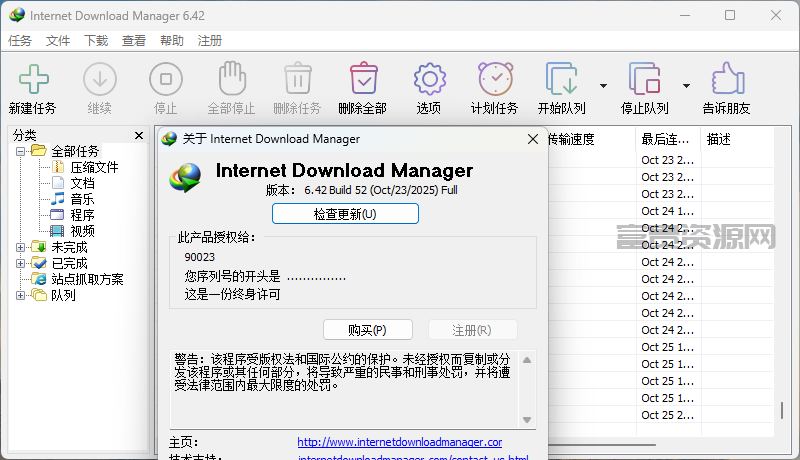This screenshot has height=460, width=800.
Task: Open the 任务 menu
Action: click(20, 41)
